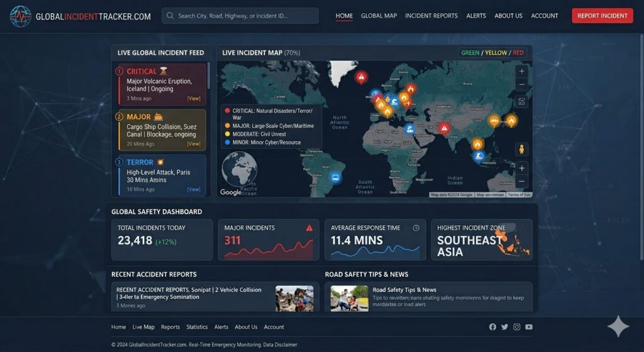Click the orange MAJOR legend dot
This screenshot has height=352, width=644.
(x=227, y=126)
